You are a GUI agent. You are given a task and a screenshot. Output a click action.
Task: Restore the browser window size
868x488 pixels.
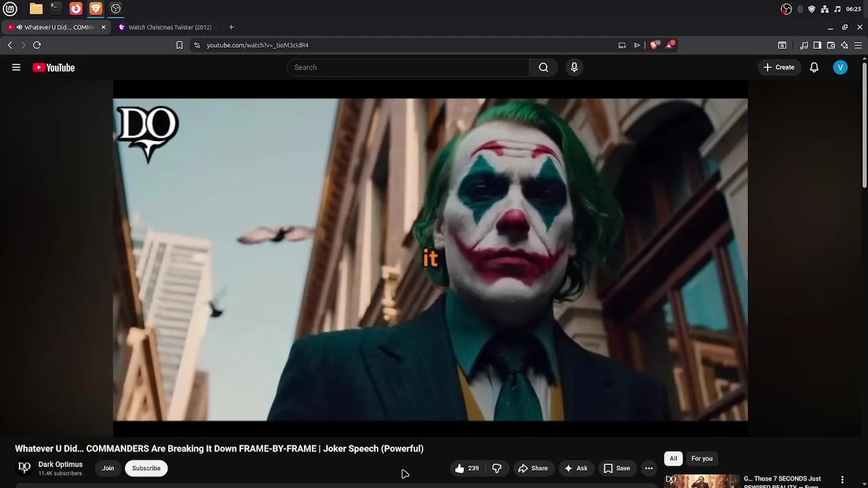(x=845, y=27)
